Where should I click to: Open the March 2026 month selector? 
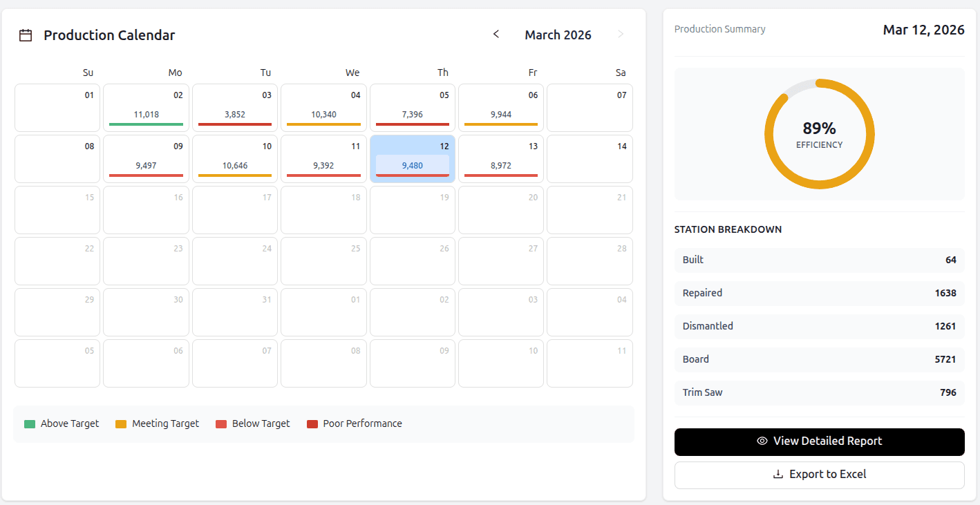558,34
